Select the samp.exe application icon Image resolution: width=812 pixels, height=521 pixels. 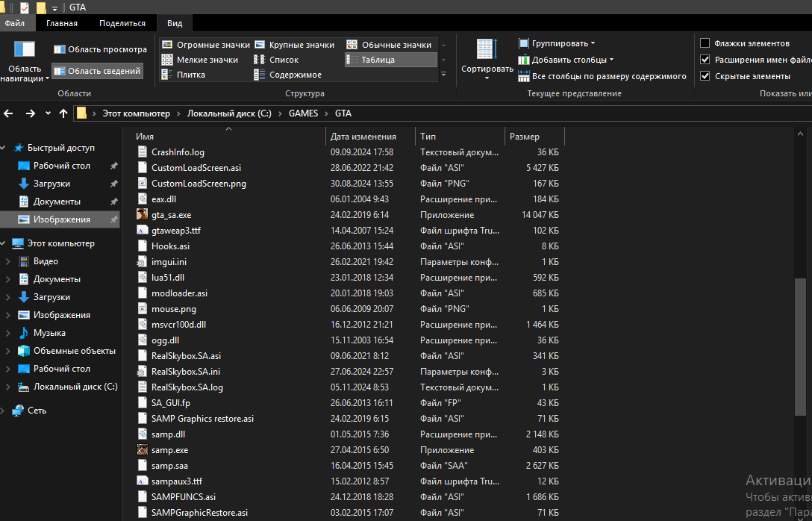click(143, 450)
